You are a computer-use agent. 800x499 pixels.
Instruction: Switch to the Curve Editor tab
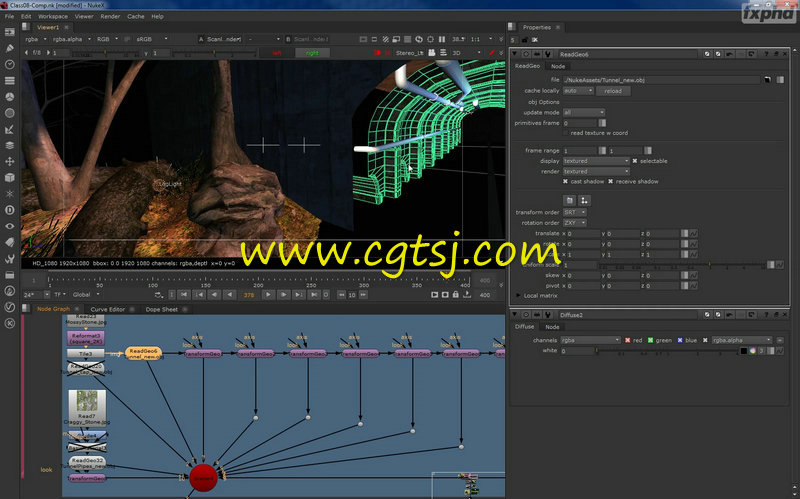pos(108,309)
